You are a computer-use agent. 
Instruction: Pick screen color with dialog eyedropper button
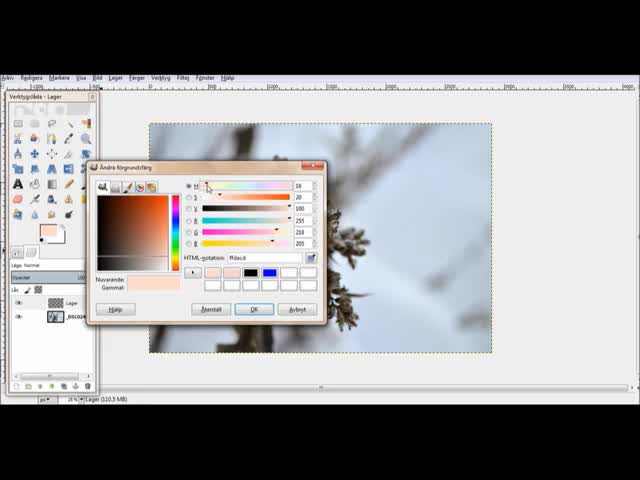(311, 258)
